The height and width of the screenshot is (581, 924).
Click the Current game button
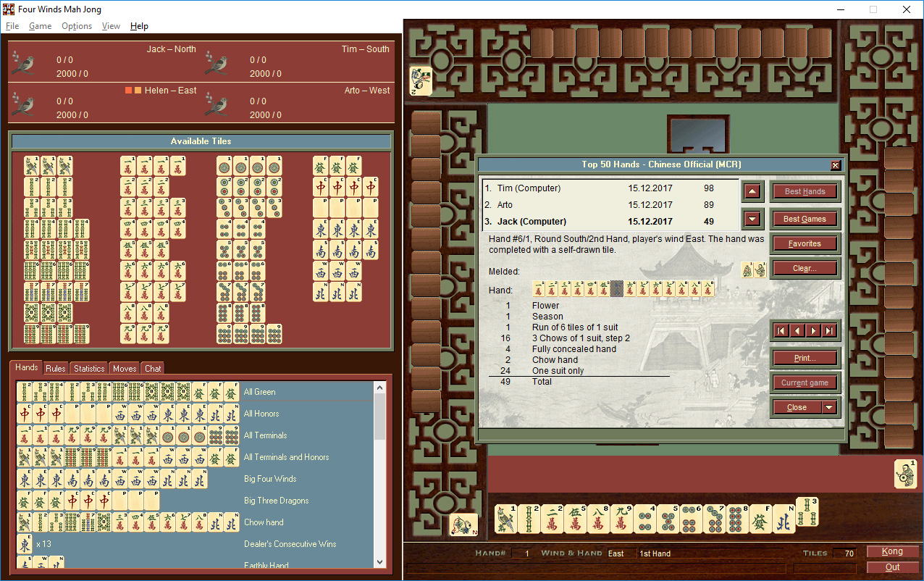pos(805,383)
